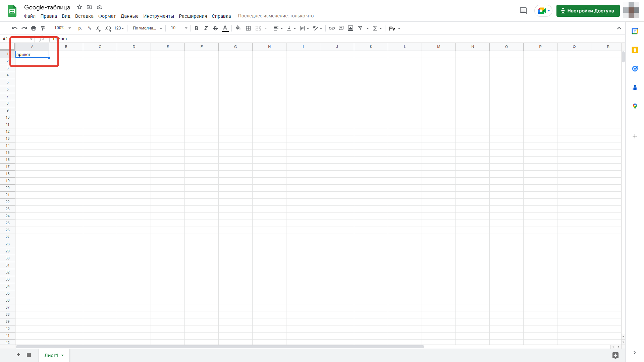644x362 pixels.
Task: Click the print icon in toolbar
Action: point(34,28)
